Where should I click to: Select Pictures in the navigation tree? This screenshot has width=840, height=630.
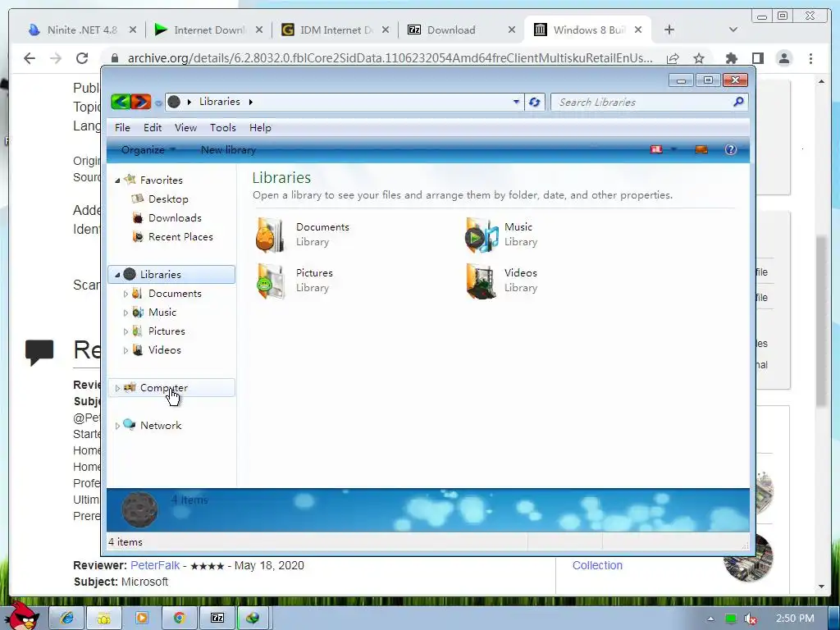click(x=166, y=331)
